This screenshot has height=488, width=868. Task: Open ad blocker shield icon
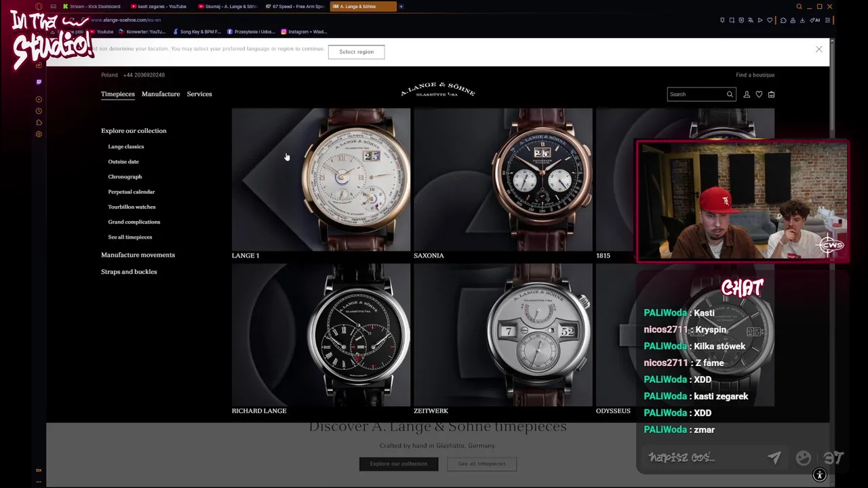[741, 20]
